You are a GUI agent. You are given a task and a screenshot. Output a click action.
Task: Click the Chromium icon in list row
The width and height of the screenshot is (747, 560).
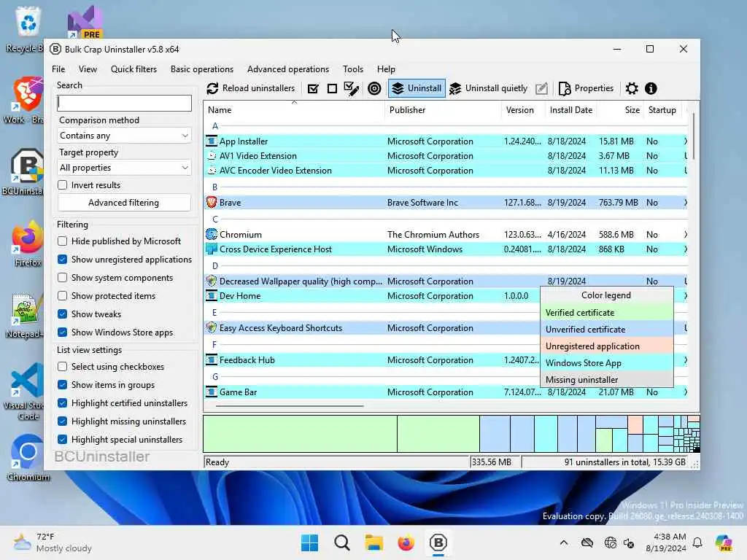coord(212,234)
